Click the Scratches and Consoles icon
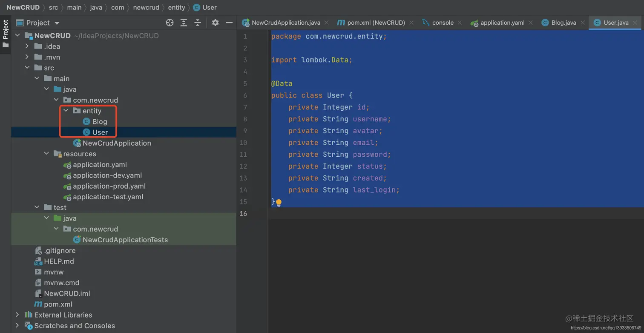This screenshot has height=333, width=644. (29, 326)
